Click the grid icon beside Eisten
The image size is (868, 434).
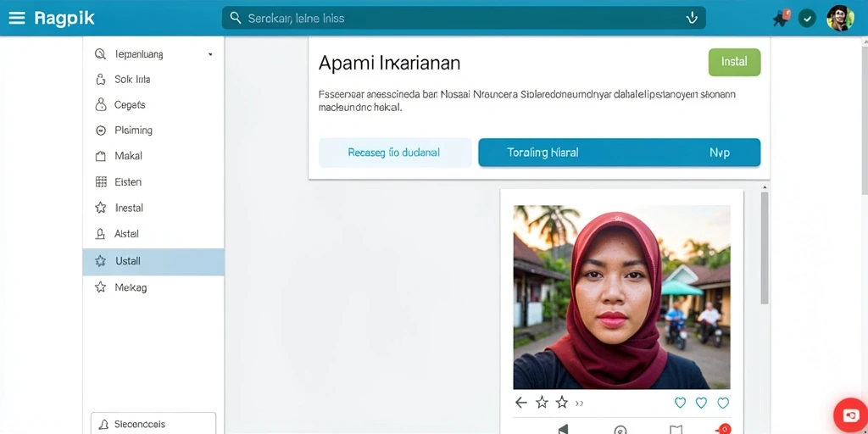pos(101,181)
